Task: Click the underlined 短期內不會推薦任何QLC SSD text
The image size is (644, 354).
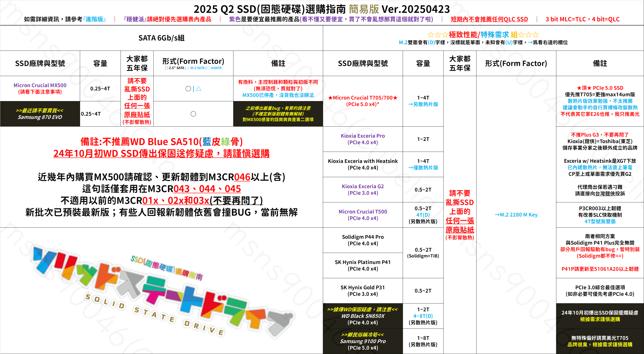Action: coord(489,19)
